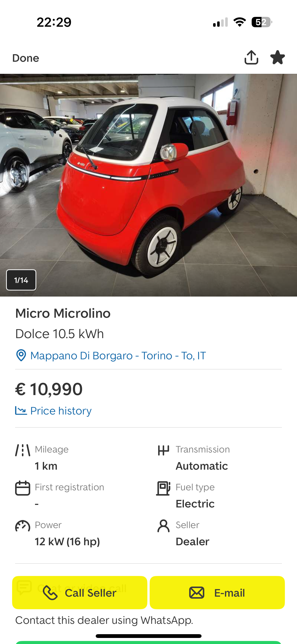Tap the transmission gear-shift icon
Viewport: 297px width, 644px height.
[x=163, y=450]
